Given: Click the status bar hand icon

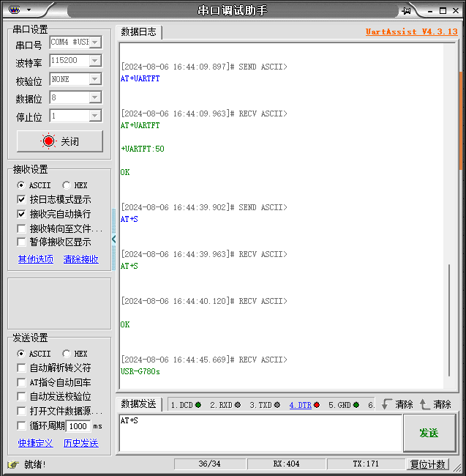Looking at the screenshot, I should (12, 464).
